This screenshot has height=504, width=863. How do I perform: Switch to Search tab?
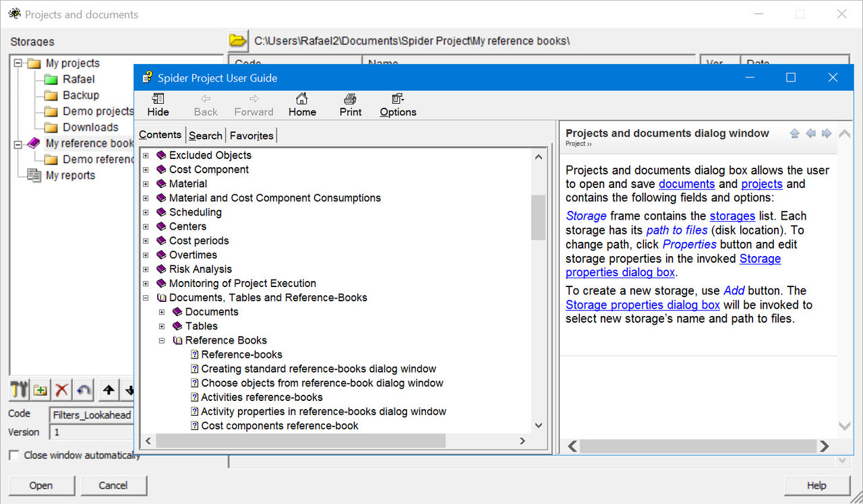coord(206,135)
